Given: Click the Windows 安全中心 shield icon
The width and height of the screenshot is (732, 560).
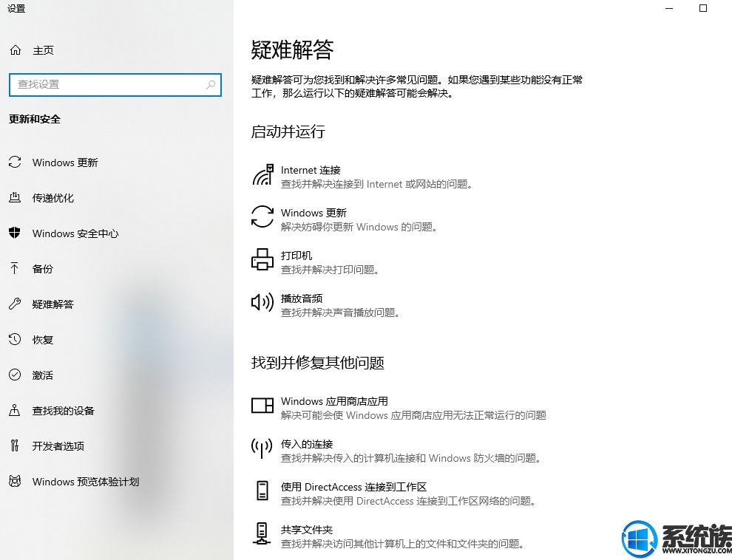Looking at the screenshot, I should (15, 233).
